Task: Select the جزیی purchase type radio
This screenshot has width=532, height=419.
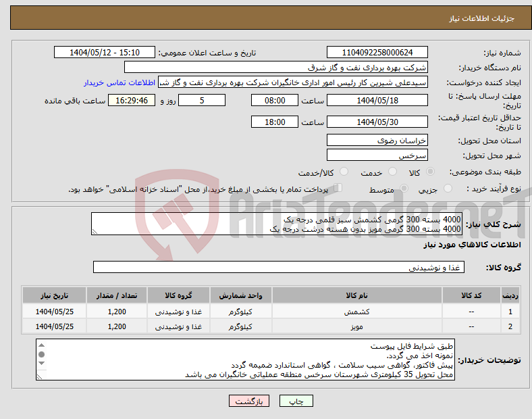Action: click(x=448, y=189)
